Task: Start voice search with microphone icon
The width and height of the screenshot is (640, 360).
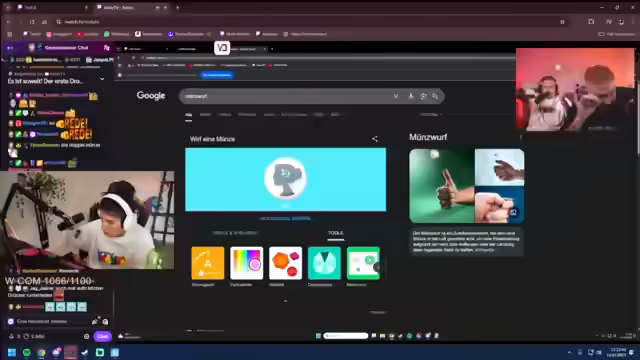Action: click(x=411, y=96)
